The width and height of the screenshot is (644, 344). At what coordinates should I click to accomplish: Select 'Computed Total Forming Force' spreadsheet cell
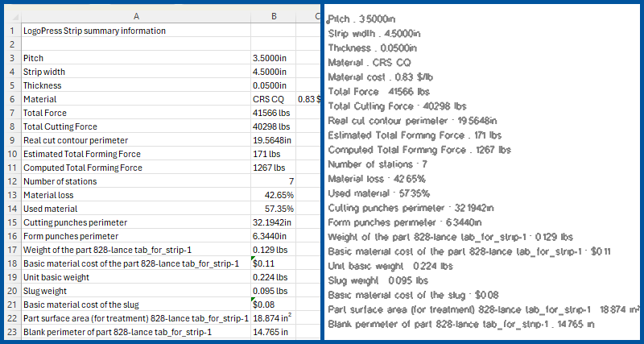pyautogui.click(x=136, y=168)
